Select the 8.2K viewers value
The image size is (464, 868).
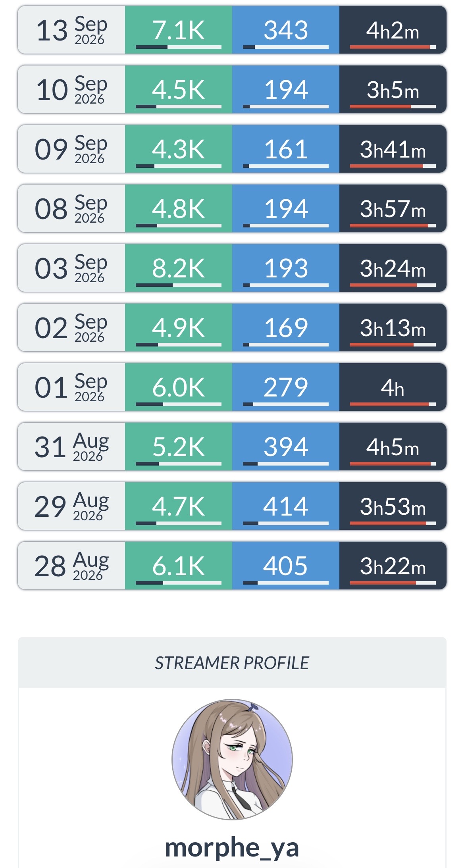(x=179, y=268)
